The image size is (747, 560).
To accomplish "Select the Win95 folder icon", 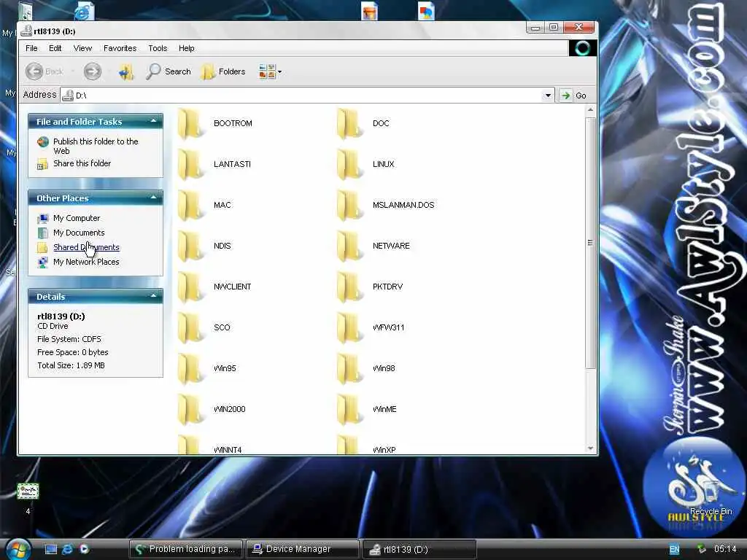I will [190, 369].
